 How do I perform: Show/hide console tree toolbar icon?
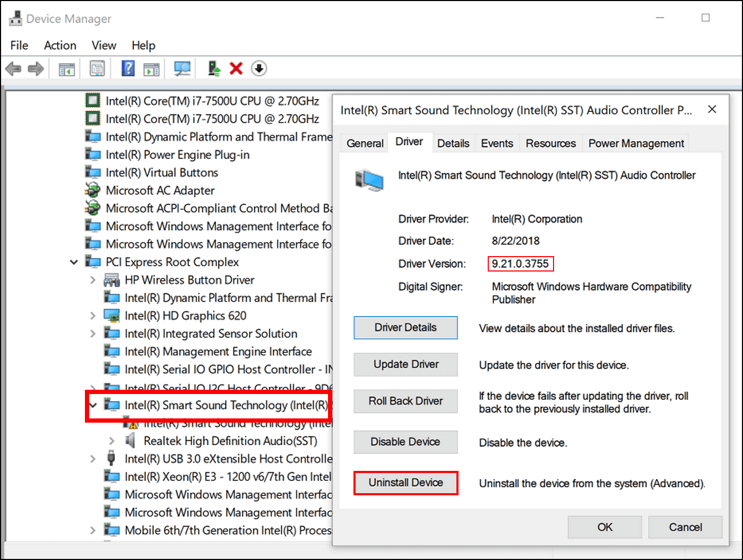pos(67,69)
